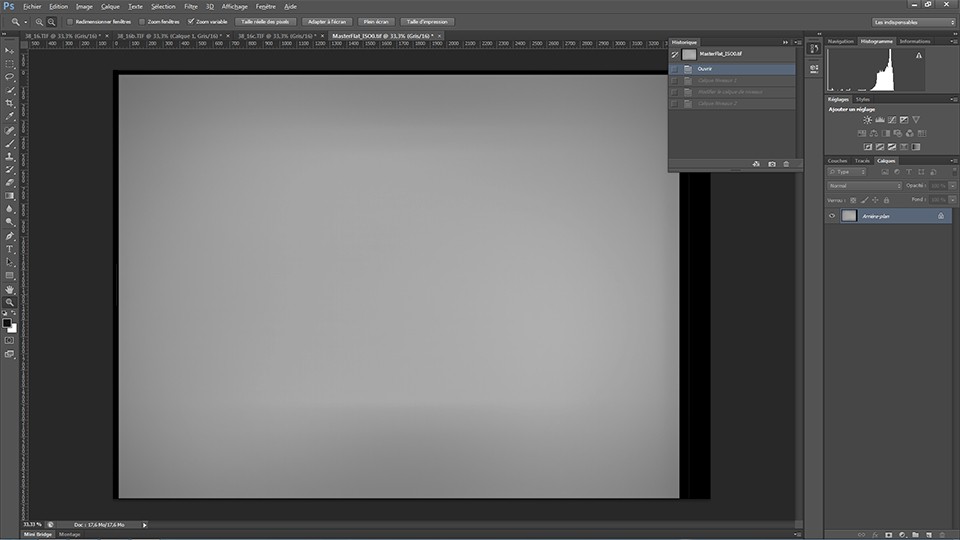The height and width of the screenshot is (540, 960).
Task: Create new document from current state
Action: coord(756,164)
